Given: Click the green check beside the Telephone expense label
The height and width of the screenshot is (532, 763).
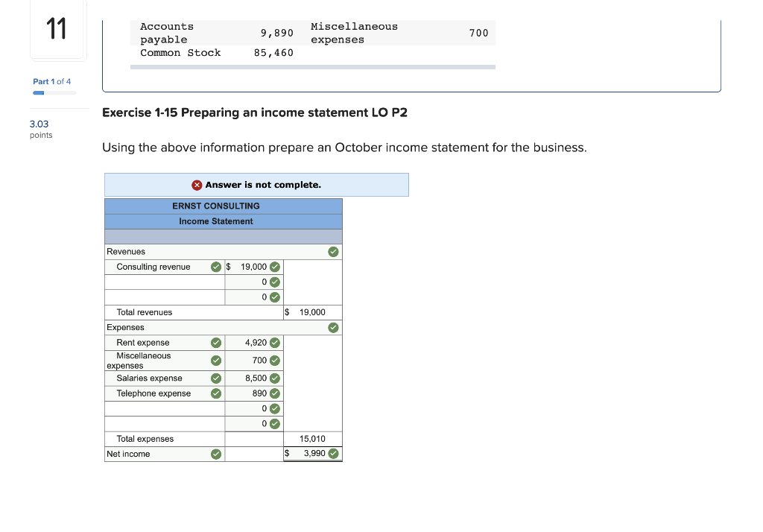Looking at the screenshot, I should [216, 393].
